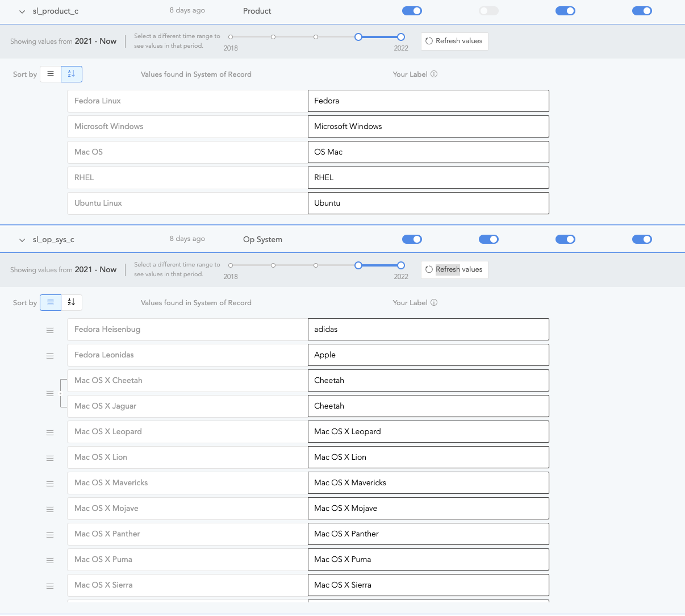Screen dimensions: 685x616
Task: Edit the RHEL label field
Action: point(428,177)
